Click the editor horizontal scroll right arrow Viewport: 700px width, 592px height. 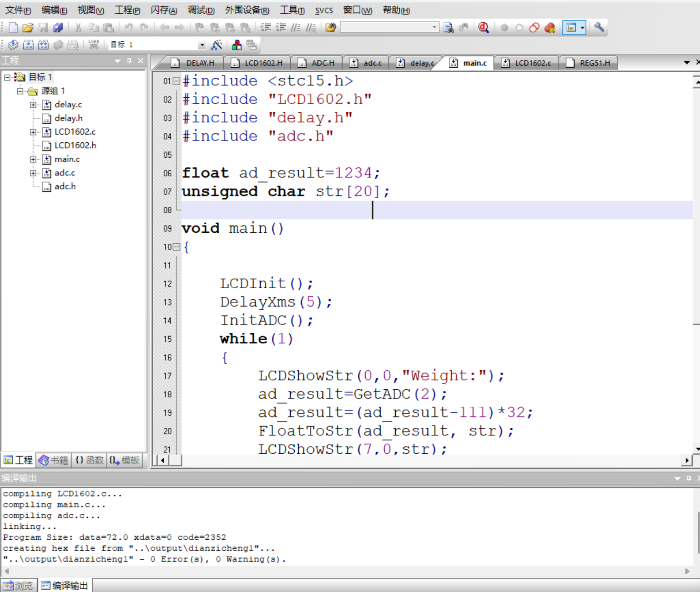(687, 461)
